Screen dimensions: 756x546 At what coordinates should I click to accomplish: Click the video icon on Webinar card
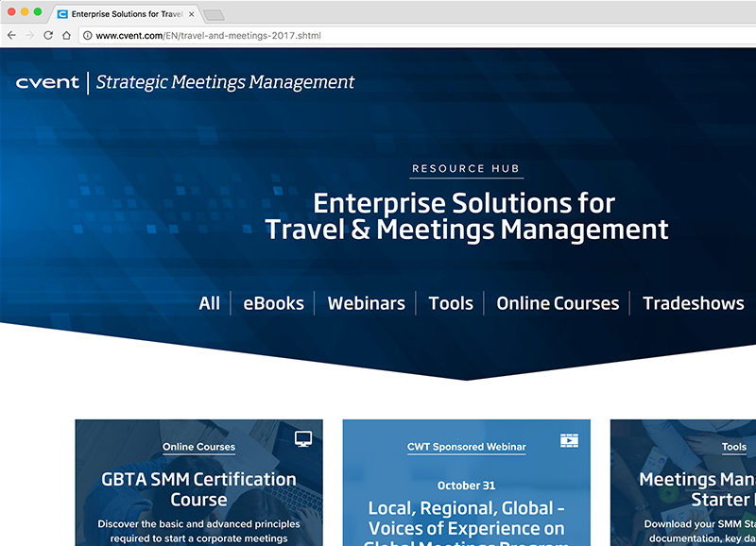[x=569, y=440]
